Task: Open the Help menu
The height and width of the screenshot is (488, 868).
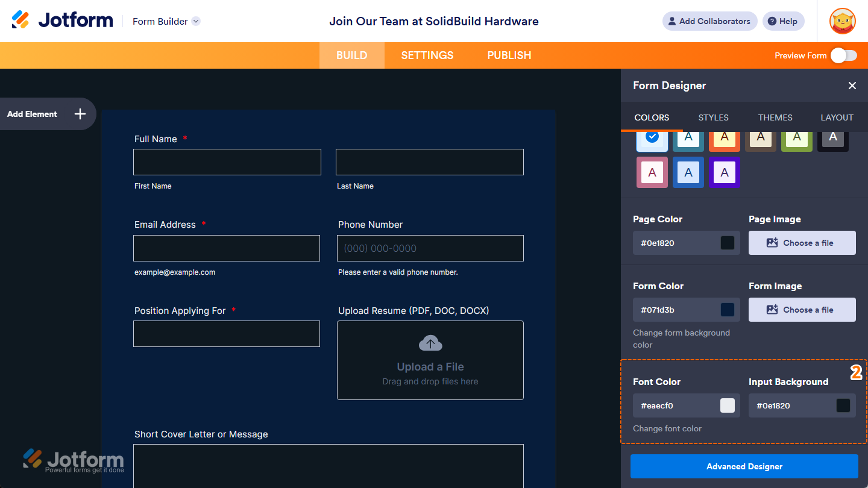Action: click(783, 21)
